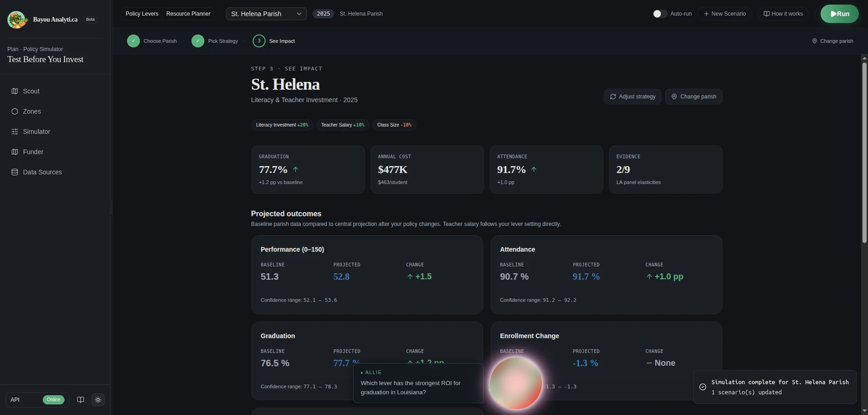
Task: Open the Scout map icon in sidebar
Action: (x=15, y=91)
